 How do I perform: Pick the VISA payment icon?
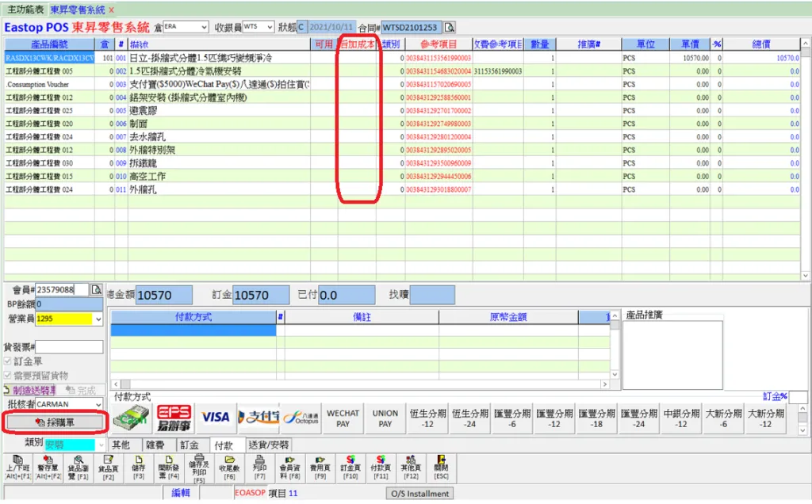coord(215,417)
